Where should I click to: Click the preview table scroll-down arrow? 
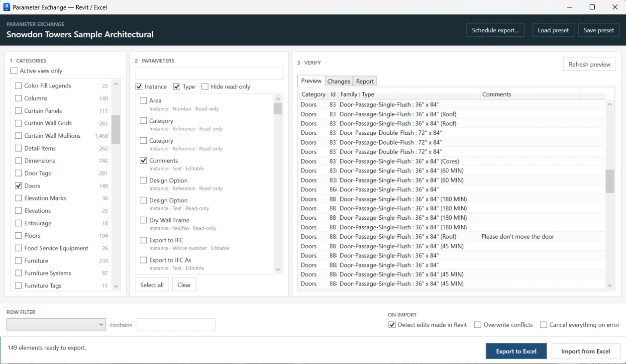pyautogui.click(x=610, y=285)
